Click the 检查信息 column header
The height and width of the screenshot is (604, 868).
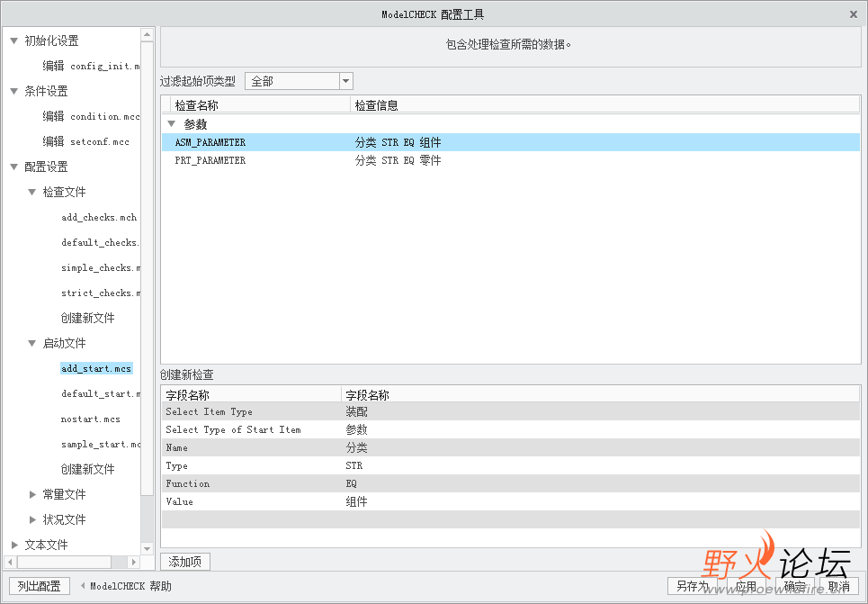[605, 105]
